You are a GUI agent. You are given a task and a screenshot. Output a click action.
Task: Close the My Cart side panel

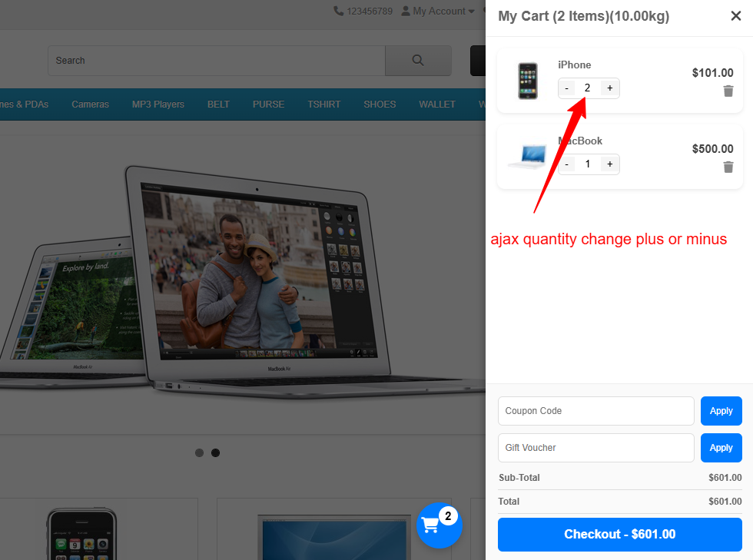click(735, 16)
